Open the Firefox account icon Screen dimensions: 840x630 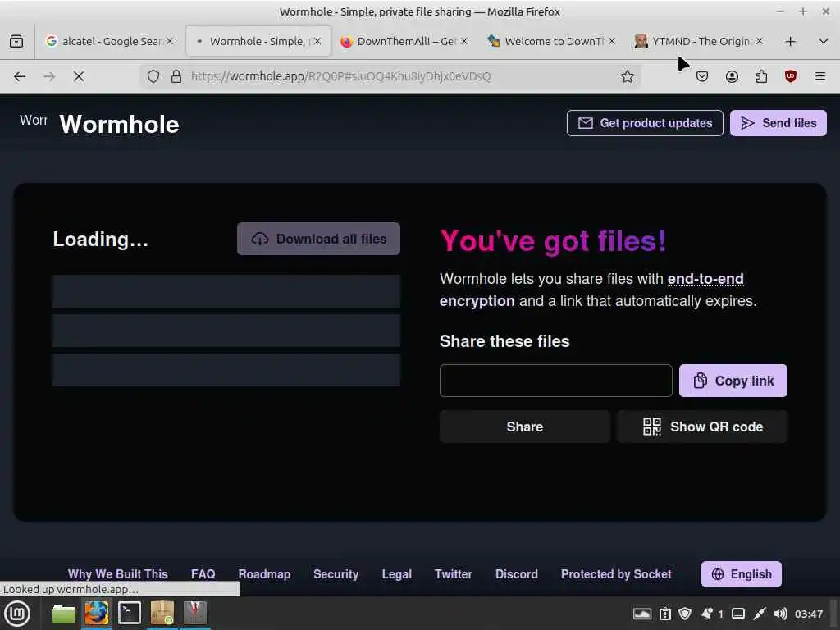pyautogui.click(x=732, y=76)
